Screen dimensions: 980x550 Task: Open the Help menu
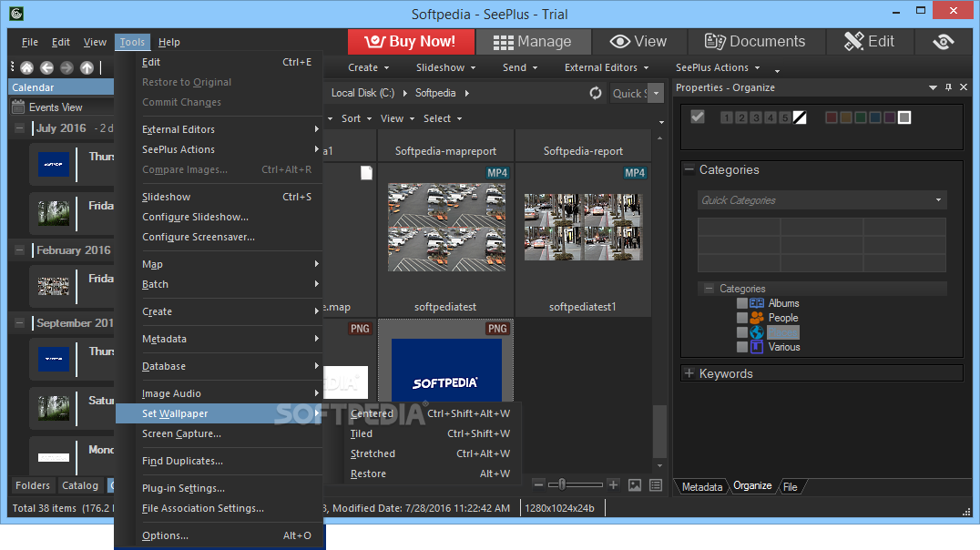(168, 42)
